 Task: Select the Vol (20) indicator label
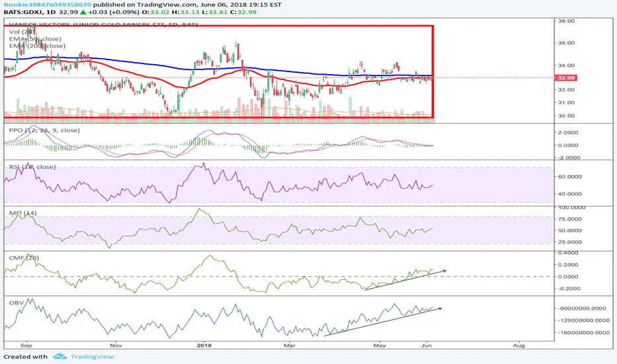coord(22,32)
